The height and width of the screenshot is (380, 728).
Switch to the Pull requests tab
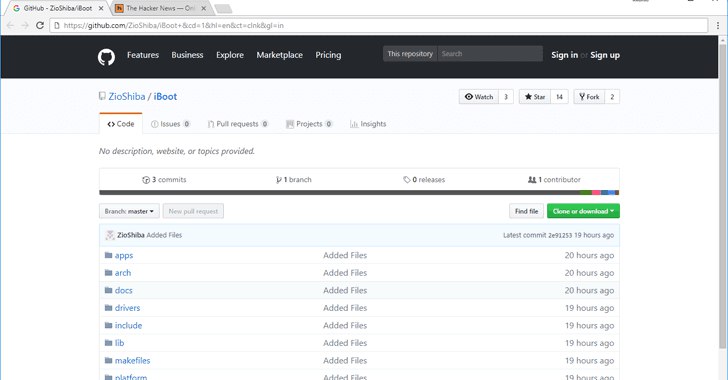pos(238,124)
